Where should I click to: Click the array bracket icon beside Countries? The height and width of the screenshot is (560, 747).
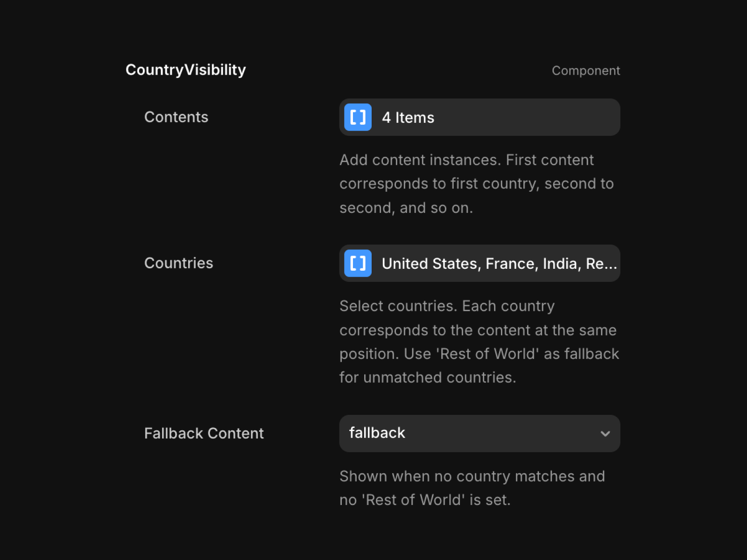click(358, 263)
